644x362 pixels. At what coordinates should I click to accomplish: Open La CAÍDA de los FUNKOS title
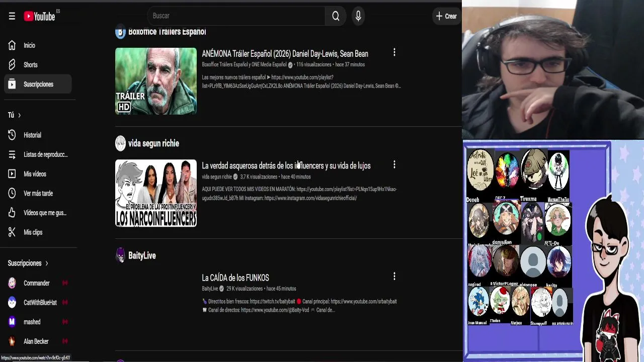pyautogui.click(x=235, y=278)
